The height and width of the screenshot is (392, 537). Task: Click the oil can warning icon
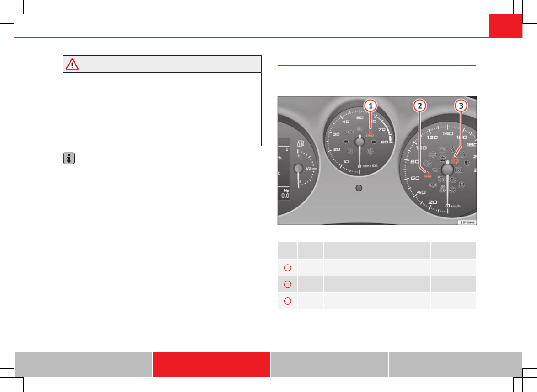(x=435, y=170)
